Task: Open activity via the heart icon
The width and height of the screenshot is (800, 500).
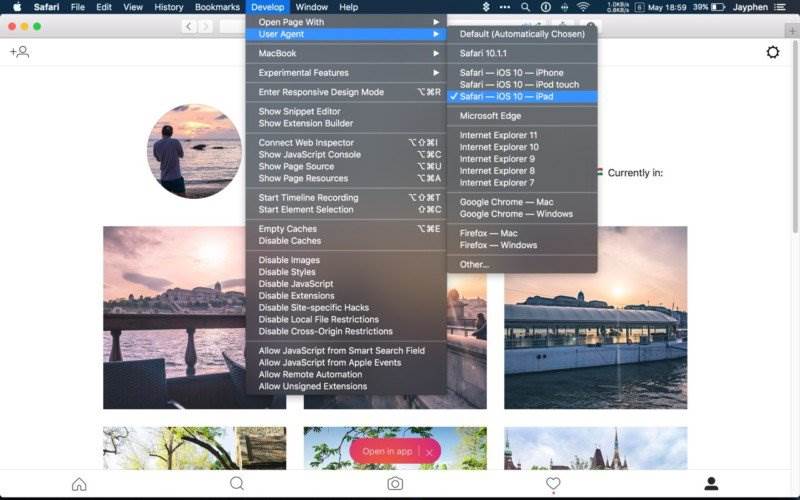Action: [x=553, y=484]
